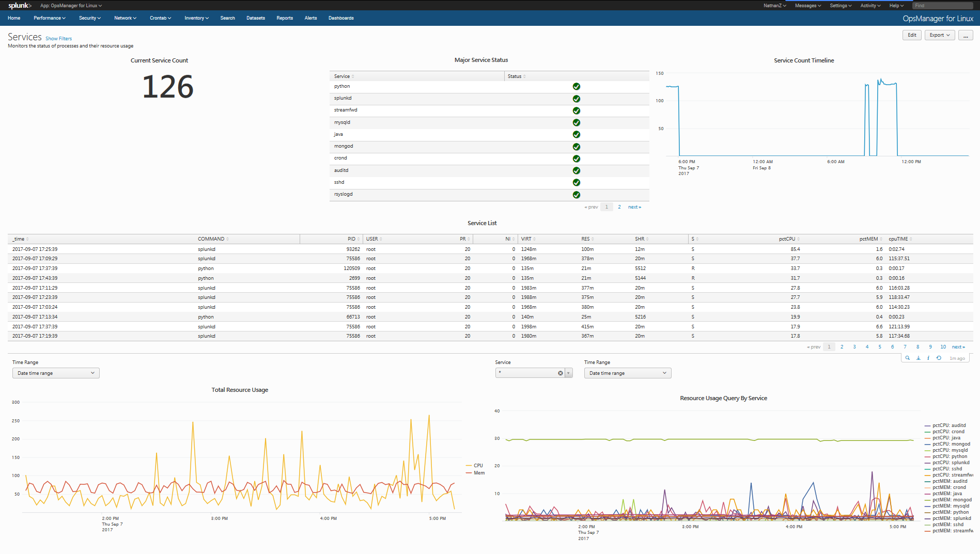Viewport: 980px width, 554px height.
Task: Click the auditd service status checkmark
Action: (577, 170)
